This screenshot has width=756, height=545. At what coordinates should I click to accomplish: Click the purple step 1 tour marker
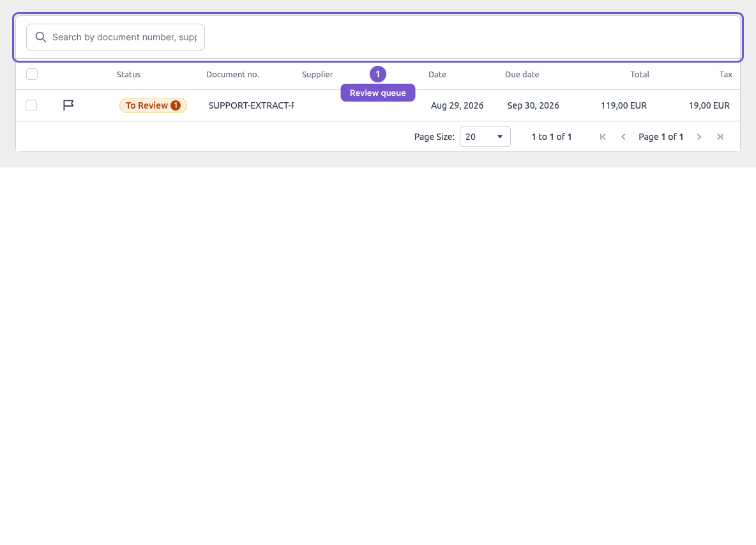[378, 74]
